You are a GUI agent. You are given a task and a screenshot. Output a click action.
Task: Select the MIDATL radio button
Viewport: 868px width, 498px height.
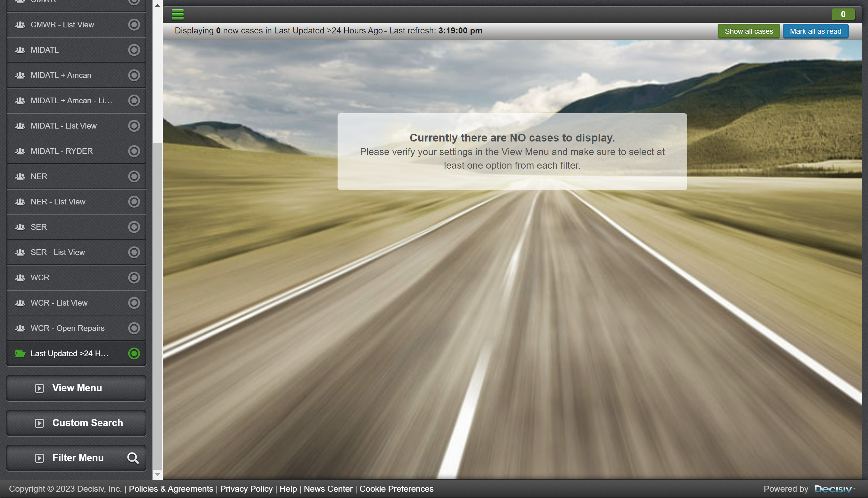pos(134,50)
